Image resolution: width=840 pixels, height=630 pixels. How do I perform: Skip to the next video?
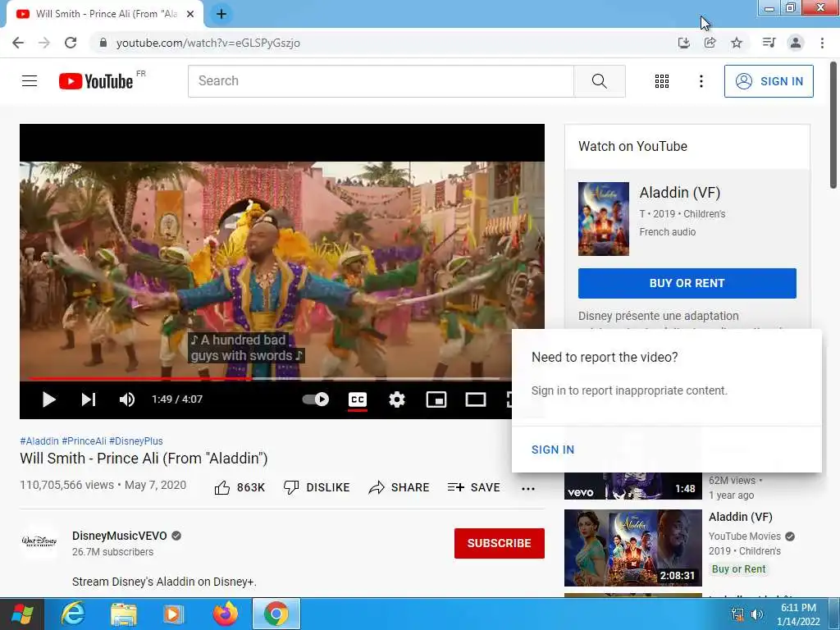tap(89, 399)
